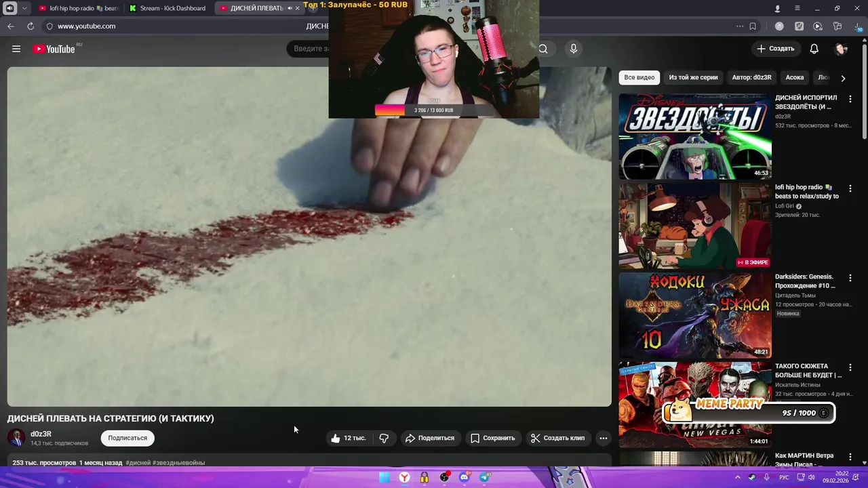868x488 pixels.
Task: Open the browser main menu icon
Action: click(x=797, y=8)
